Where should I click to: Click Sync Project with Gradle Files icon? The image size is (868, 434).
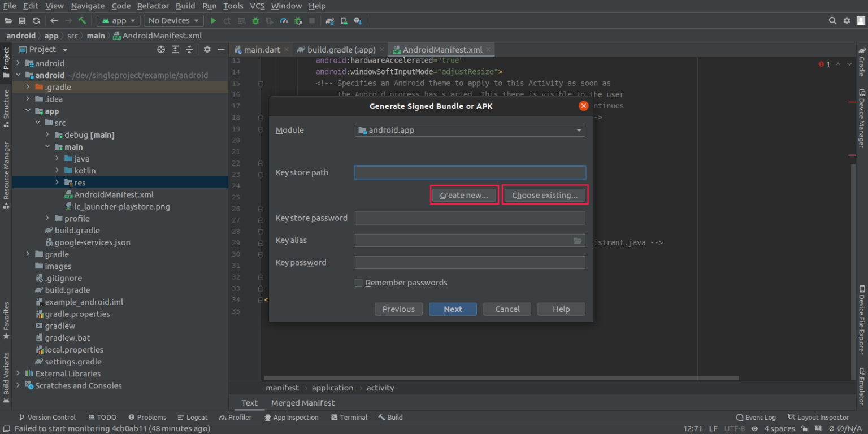(x=329, y=21)
